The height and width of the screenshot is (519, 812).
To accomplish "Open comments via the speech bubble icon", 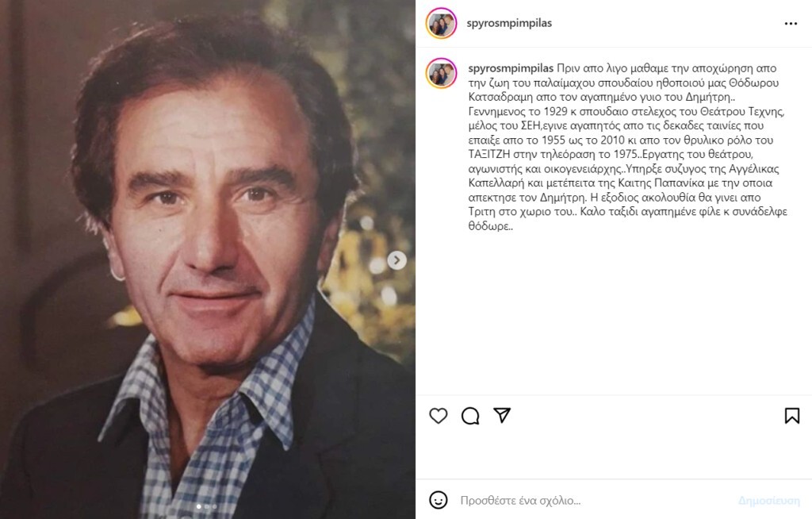I will (x=470, y=416).
